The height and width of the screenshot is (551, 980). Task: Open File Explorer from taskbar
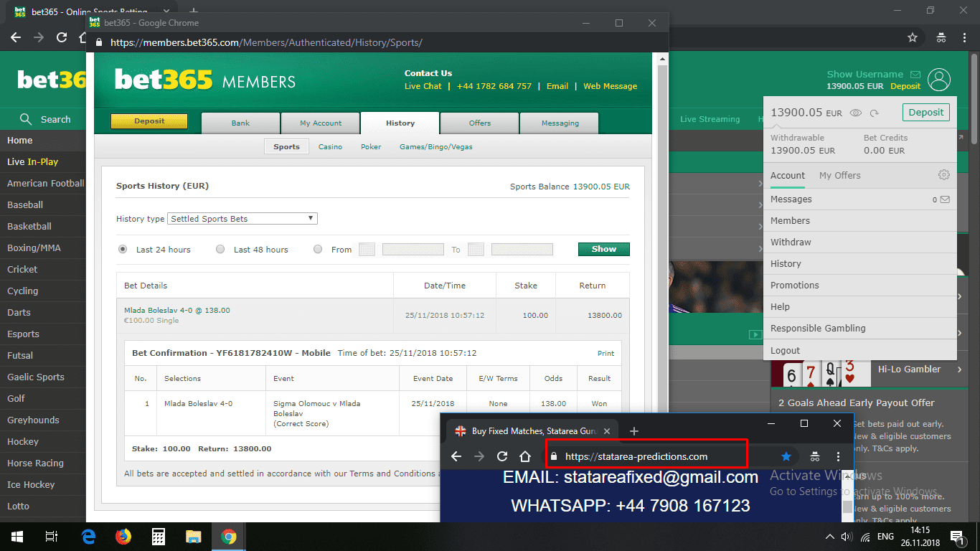point(194,537)
